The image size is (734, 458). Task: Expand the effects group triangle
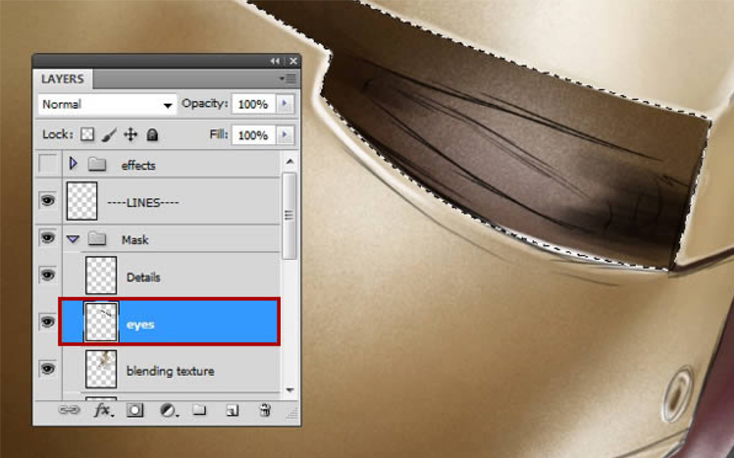pyautogui.click(x=73, y=163)
